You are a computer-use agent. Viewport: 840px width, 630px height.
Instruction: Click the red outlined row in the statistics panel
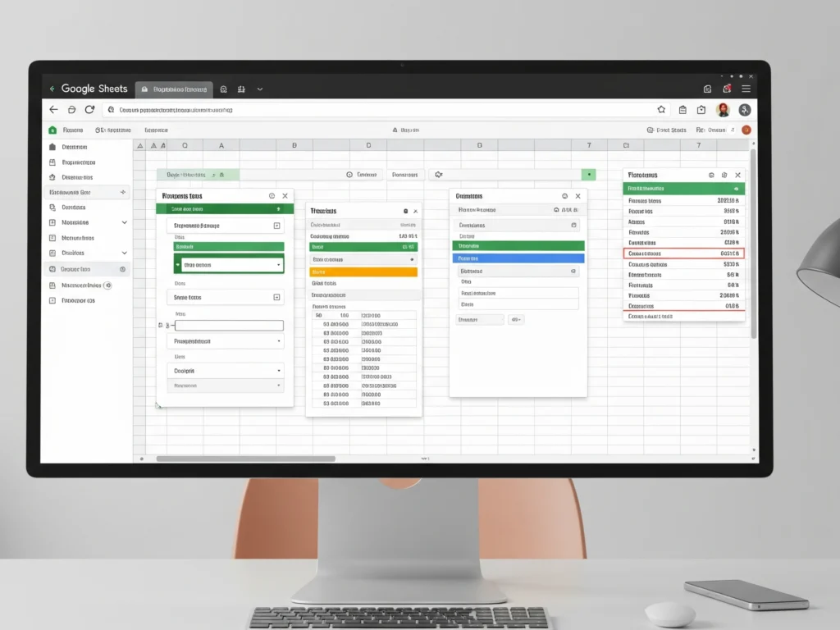coord(683,253)
